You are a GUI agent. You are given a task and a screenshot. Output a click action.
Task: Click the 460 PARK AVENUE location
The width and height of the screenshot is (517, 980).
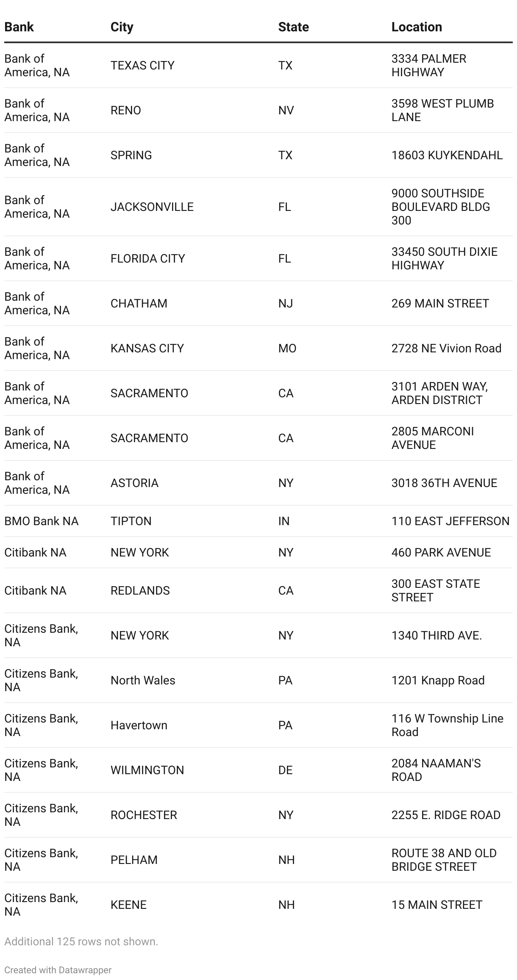[x=441, y=552]
